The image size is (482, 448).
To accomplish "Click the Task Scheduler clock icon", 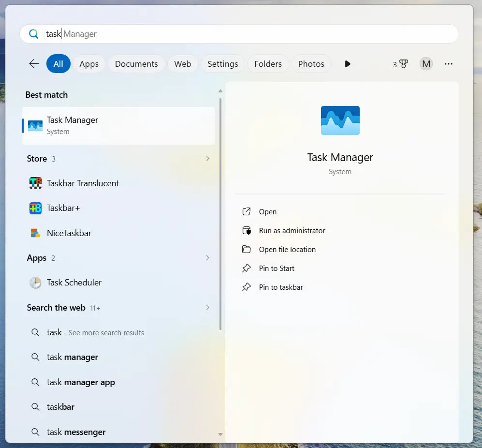I will pyautogui.click(x=35, y=283).
